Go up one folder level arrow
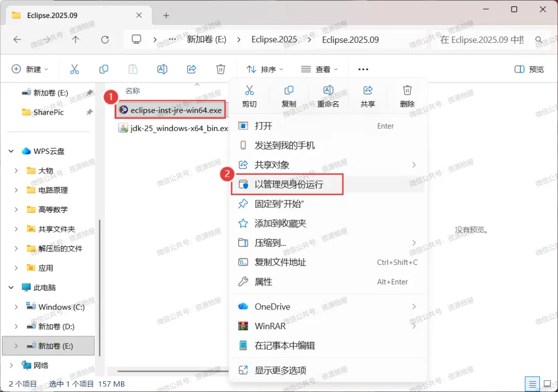Viewport: 558px width, 392px height. pyautogui.click(x=75, y=39)
